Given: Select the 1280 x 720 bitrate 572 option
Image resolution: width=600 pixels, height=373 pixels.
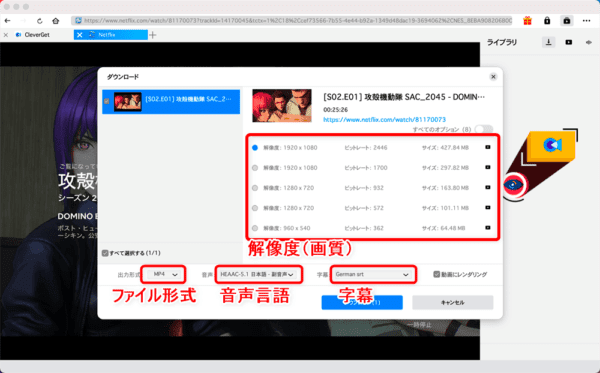Looking at the screenshot, I should [x=255, y=208].
